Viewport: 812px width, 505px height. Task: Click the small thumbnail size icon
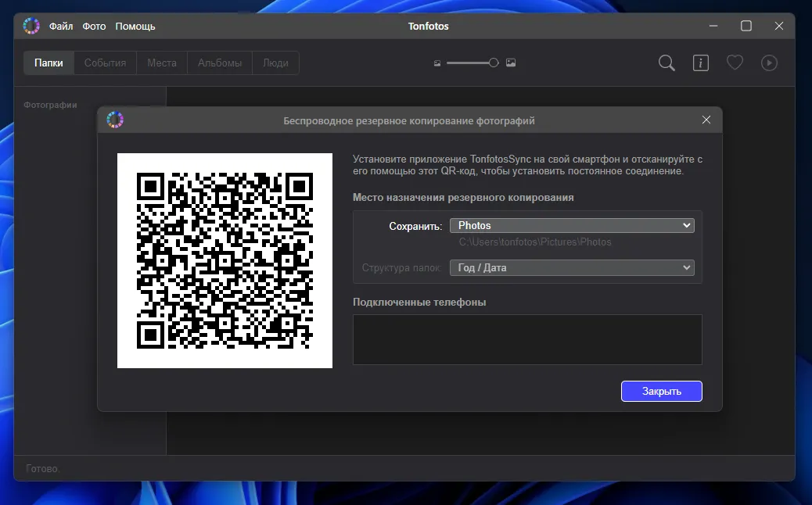(x=437, y=63)
